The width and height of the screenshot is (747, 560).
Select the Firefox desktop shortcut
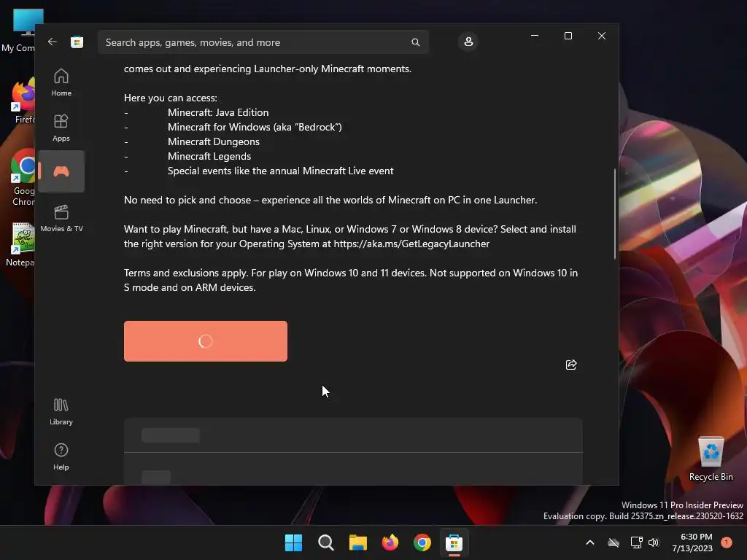22,101
